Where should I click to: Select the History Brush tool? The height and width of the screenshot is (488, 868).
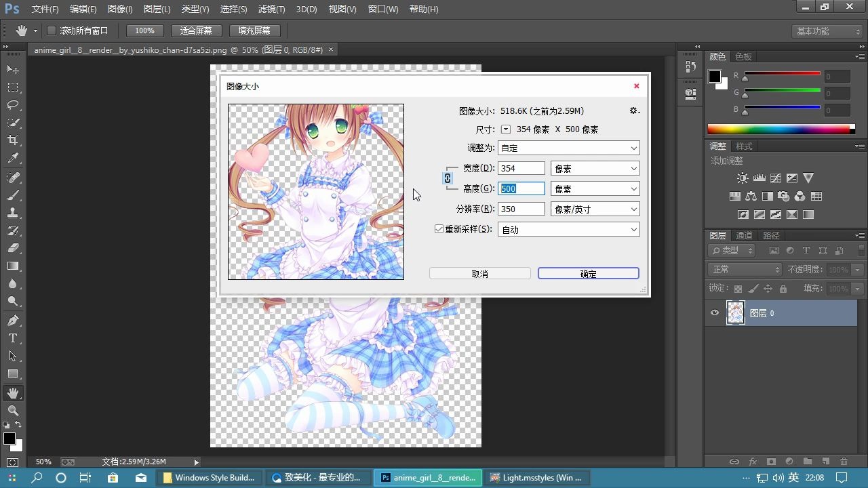[13, 230]
